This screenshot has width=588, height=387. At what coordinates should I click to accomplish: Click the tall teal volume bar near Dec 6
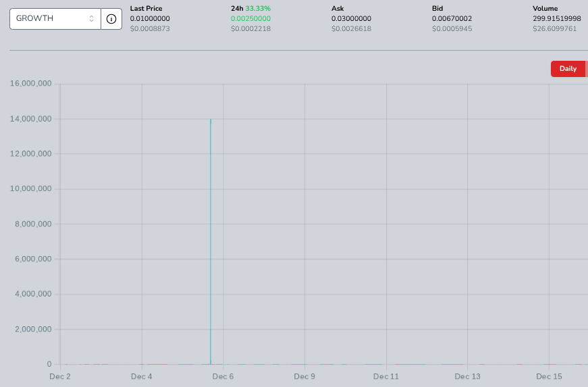(211, 236)
